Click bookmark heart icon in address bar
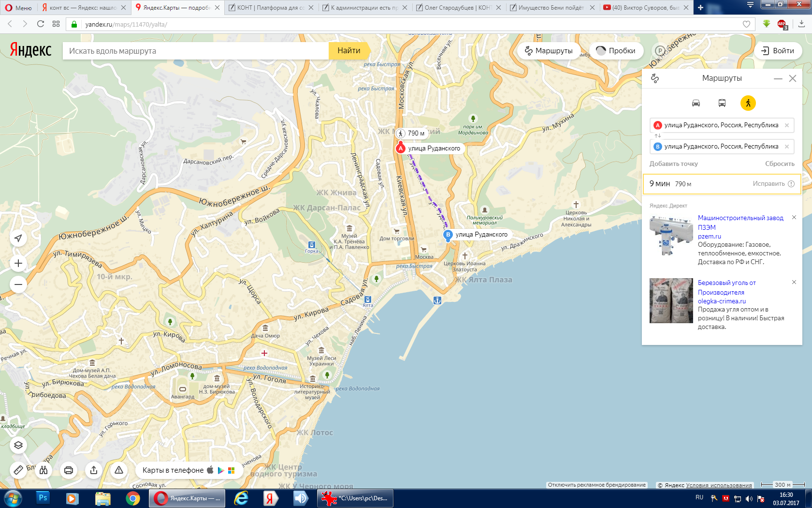 click(x=746, y=24)
